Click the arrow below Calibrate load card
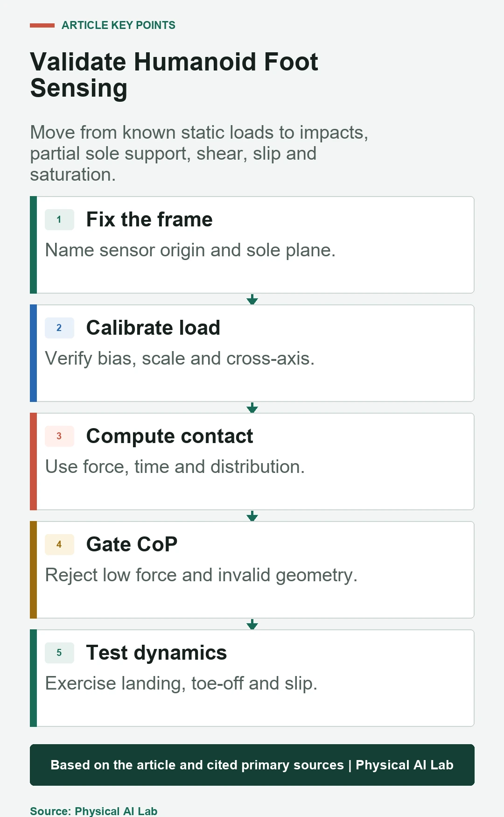504x817 pixels. [252, 408]
